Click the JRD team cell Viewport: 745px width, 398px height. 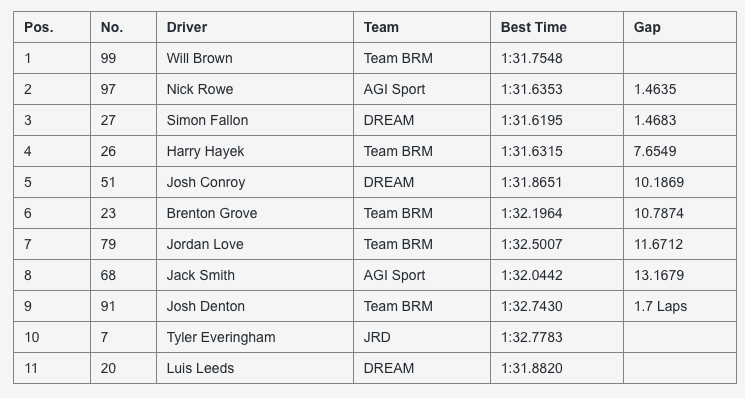click(x=422, y=337)
